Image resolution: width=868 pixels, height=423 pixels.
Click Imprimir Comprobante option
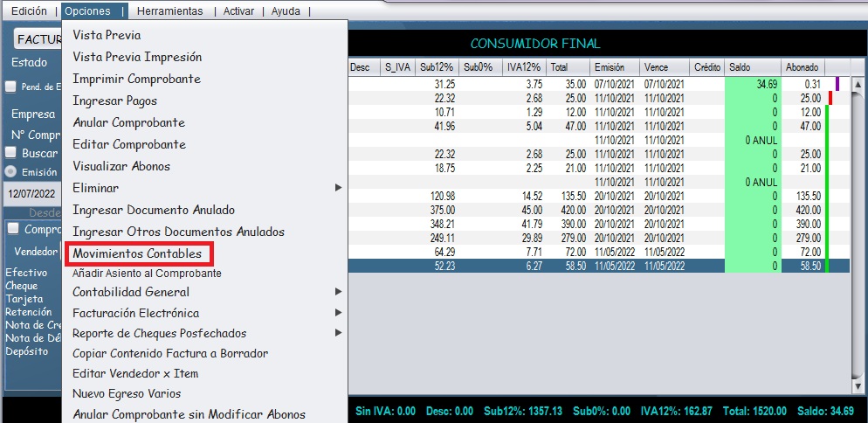pyautogui.click(x=136, y=79)
